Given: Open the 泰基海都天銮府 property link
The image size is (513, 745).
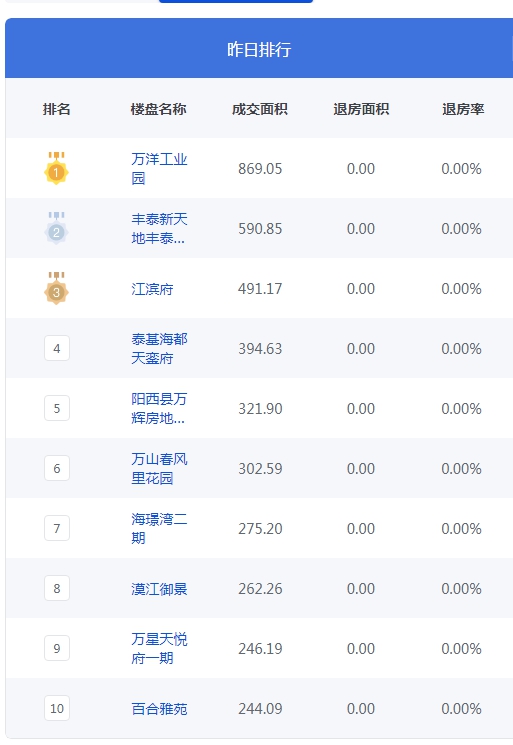Looking at the screenshot, I should click(159, 348).
